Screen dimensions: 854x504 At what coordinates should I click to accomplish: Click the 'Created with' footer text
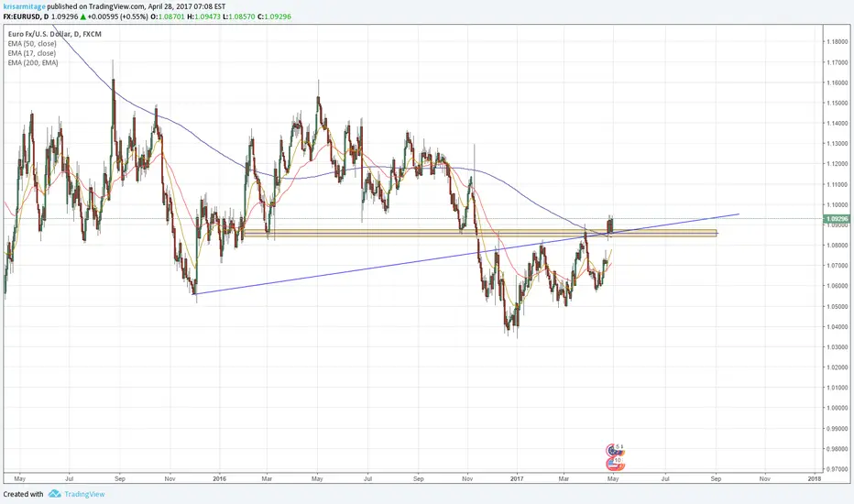(24, 494)
